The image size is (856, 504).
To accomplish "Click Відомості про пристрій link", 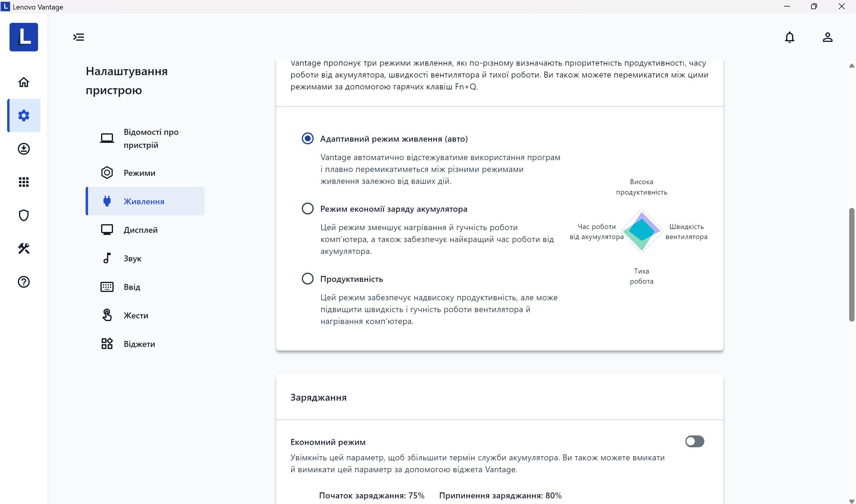I will pyautogui.click(x=151, y=139).
